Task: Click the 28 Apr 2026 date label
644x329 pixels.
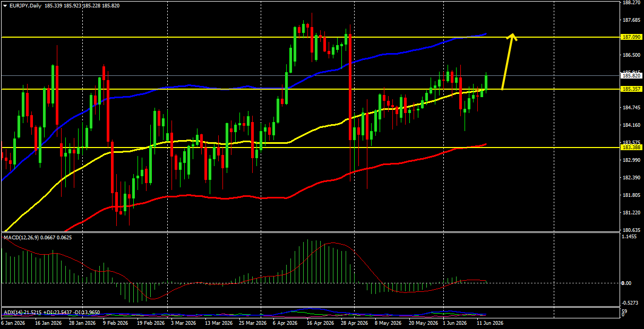Action: pos(355,323)
